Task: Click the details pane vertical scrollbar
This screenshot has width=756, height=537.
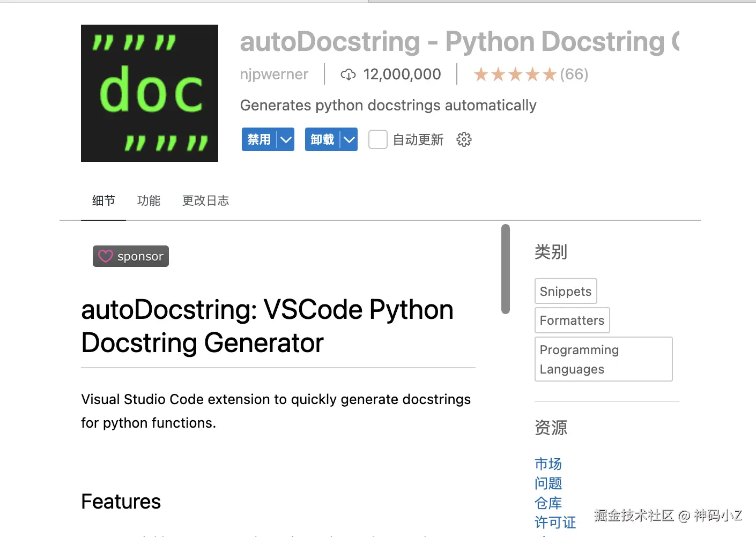Action: point(505,269)
